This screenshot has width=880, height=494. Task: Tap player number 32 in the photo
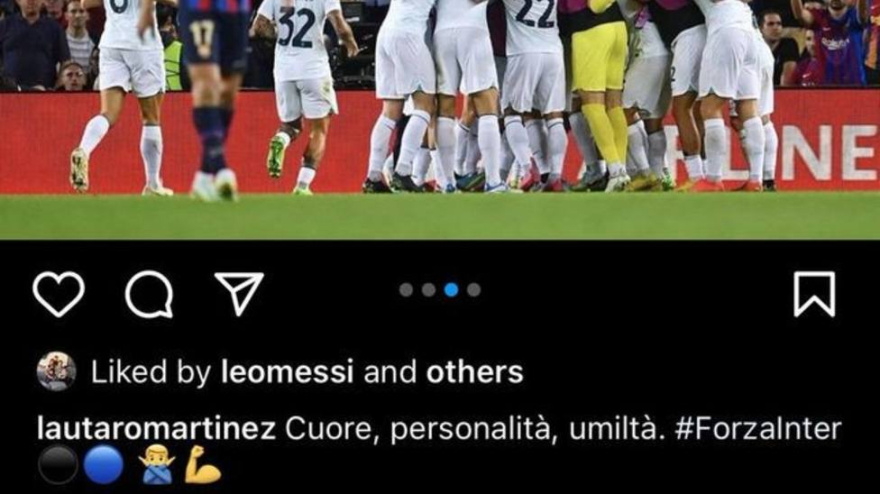(x=303, y=95)
